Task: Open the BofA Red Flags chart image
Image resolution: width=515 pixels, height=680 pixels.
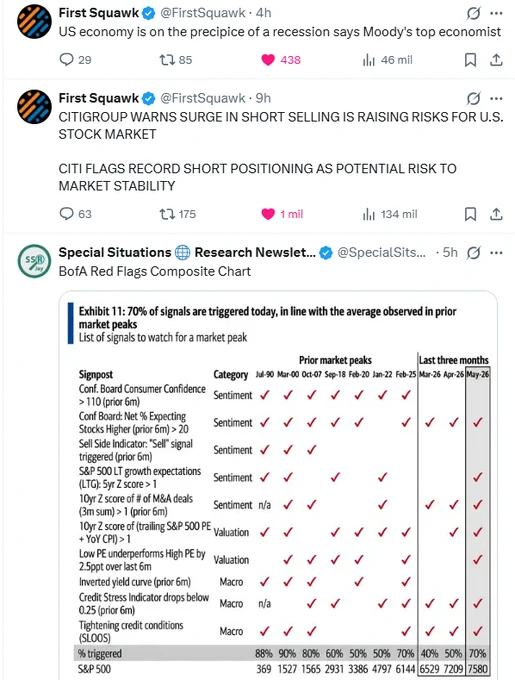Action: 278,485
